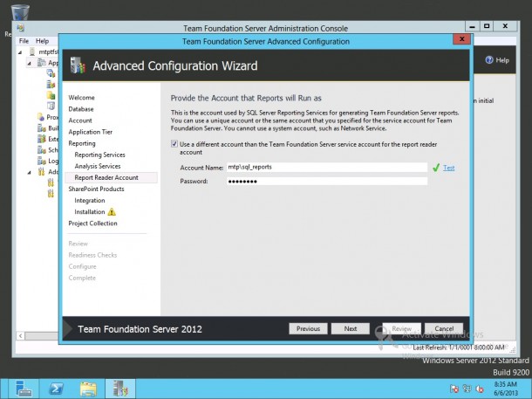Go to the Application Tier wizard step
The height and width of the screenshot is (399, 532).
pyautogui.click(x=90, y=132)
